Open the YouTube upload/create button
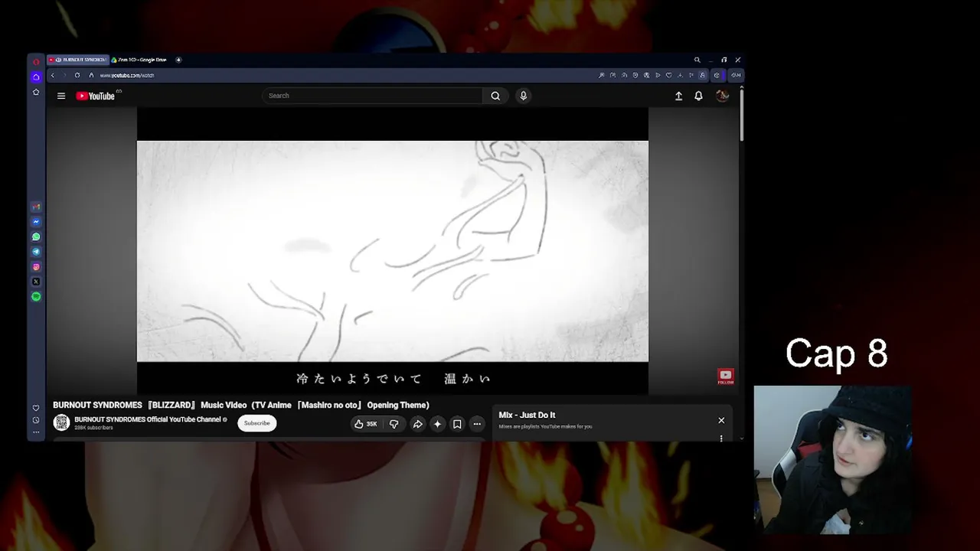The image size is (980, 551). [678, 96]
